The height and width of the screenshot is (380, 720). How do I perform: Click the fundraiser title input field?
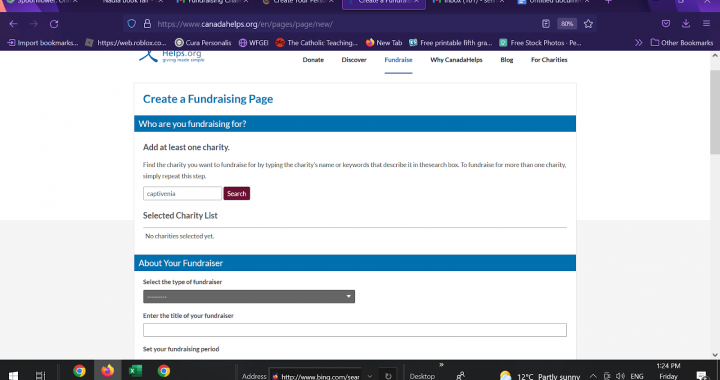(354, 330)
